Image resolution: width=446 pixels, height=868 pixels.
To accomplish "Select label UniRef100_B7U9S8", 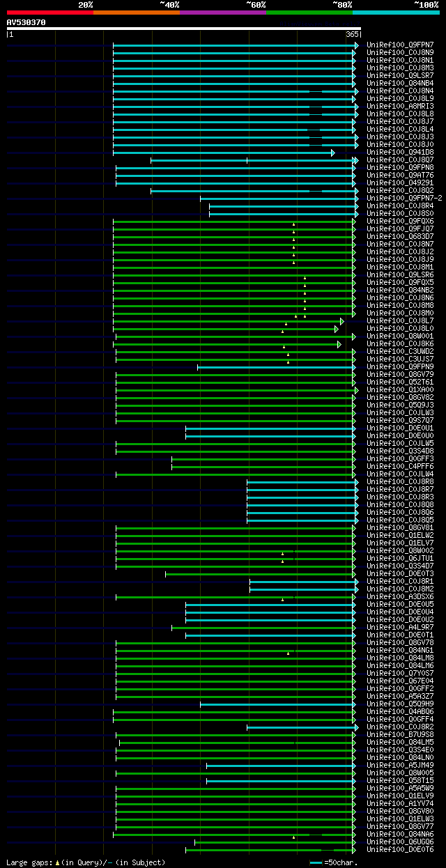I will tap(400, 735).
